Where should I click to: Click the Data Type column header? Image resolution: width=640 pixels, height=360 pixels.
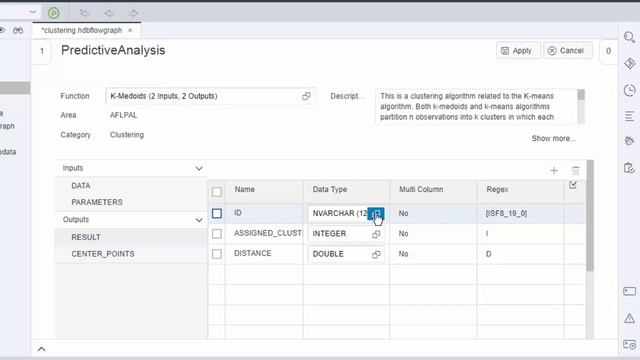point(346,190)
